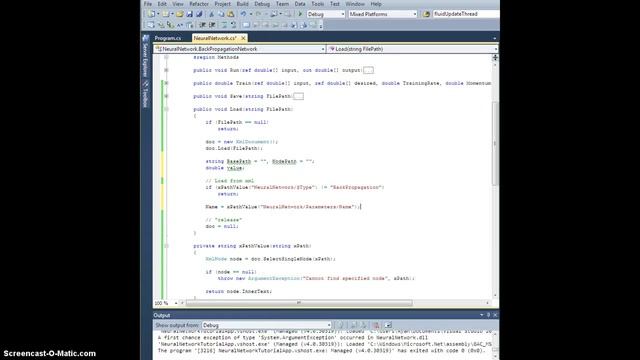
Task: Click the Add New Item icon
Action: coord(166,14)
